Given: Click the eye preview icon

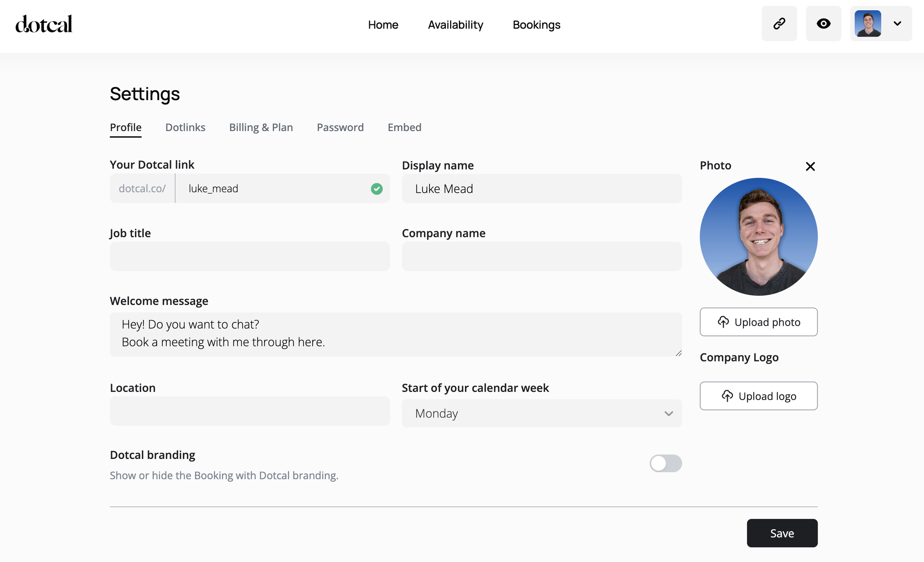Looking at the screenshot, I should coord(823,24).
